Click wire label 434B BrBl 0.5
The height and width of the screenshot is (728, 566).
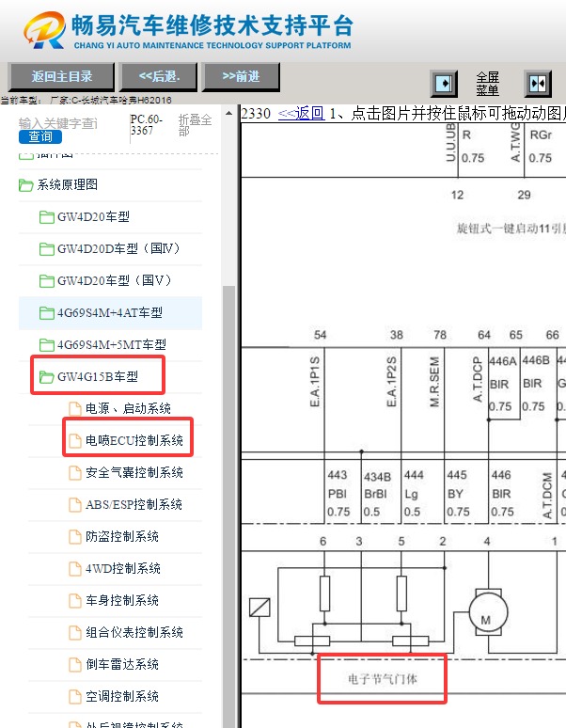point(377,495)
